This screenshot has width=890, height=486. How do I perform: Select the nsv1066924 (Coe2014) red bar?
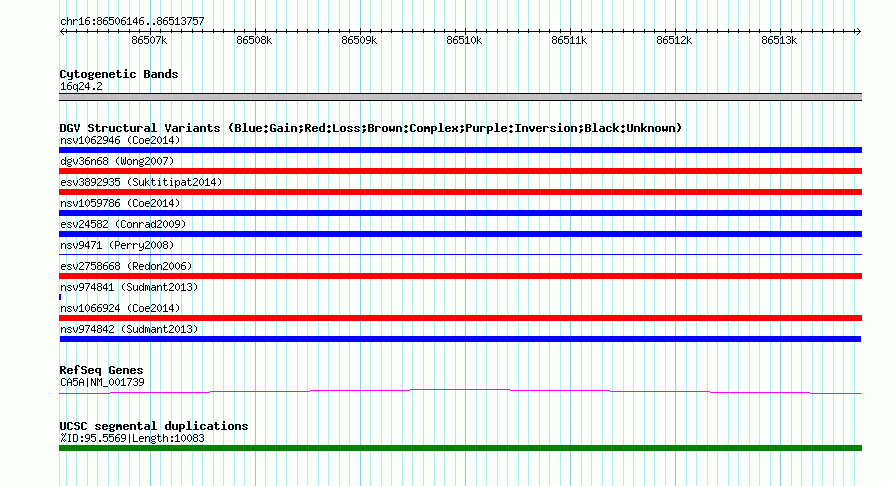pyautogui.click(x=460, y=318)
